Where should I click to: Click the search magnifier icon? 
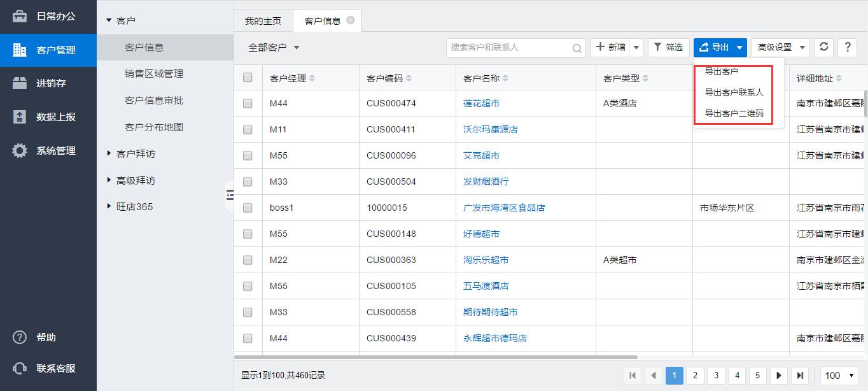tap(577, 48)
